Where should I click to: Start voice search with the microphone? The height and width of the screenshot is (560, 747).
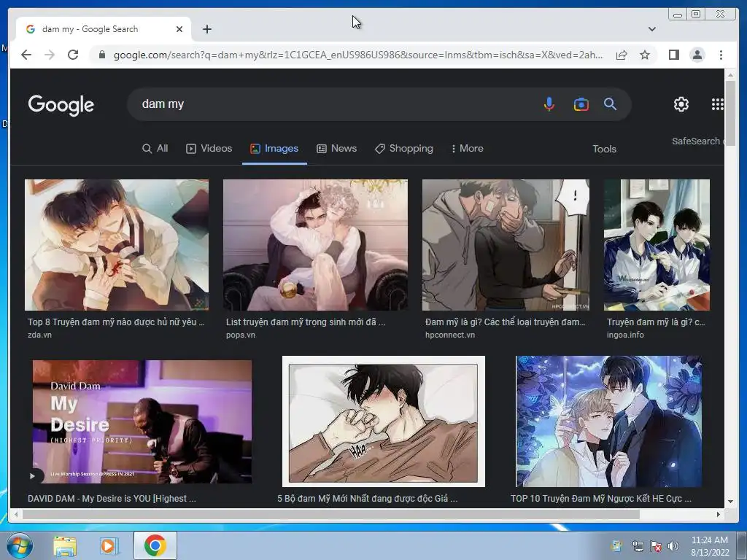tap(549, 104)
